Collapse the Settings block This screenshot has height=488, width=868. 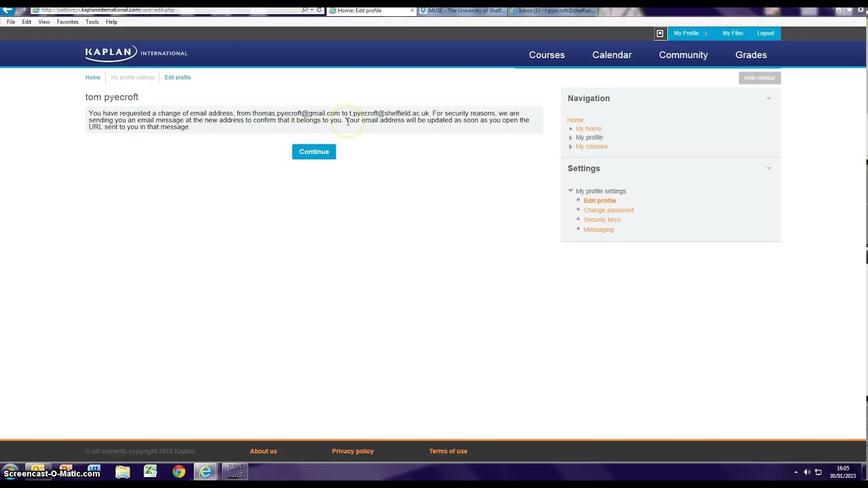click(769, 168)
